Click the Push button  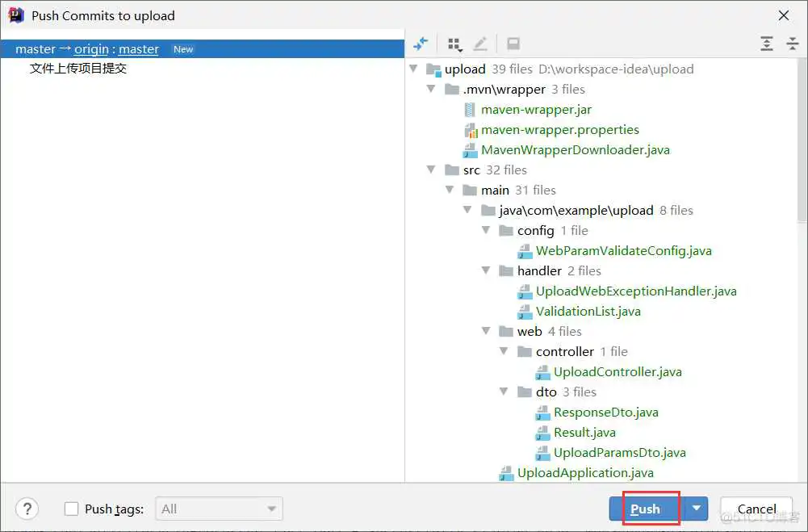click(646, 509)
